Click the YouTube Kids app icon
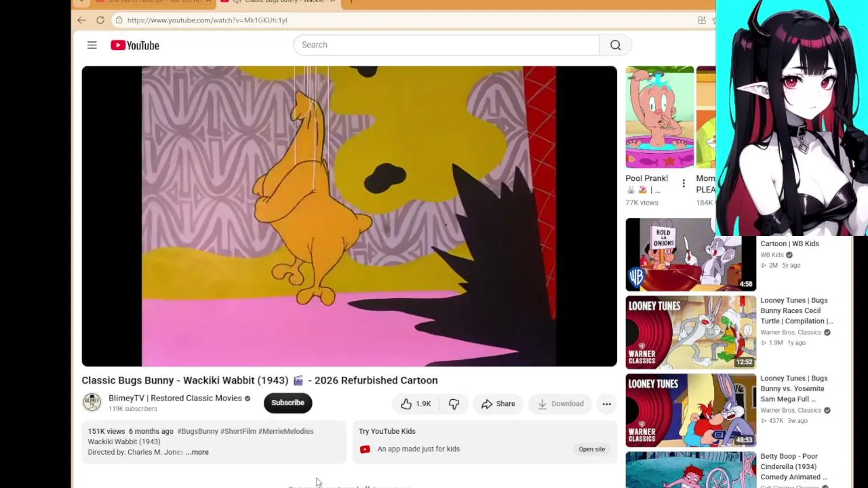868x488 pixels. (365, 449)
